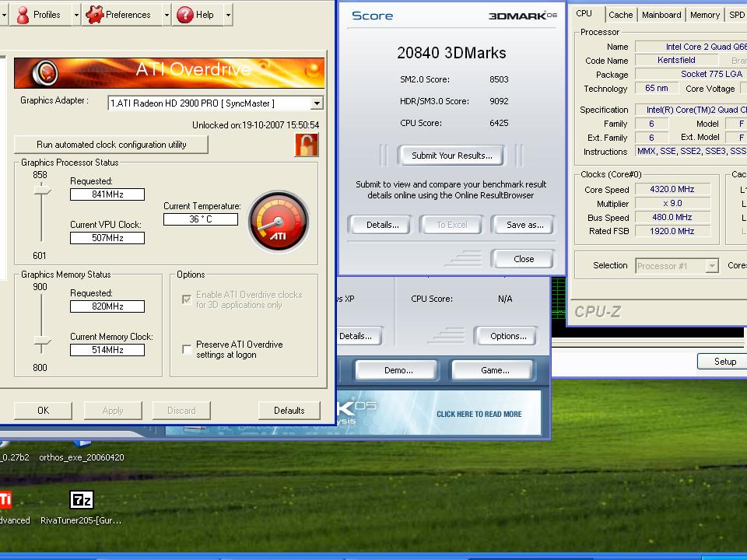This screenshot has height=560, width=747.
Task: Open the Mainboard tab in CPU-Z
Action: pyautogui.click(x=661, y=15)
